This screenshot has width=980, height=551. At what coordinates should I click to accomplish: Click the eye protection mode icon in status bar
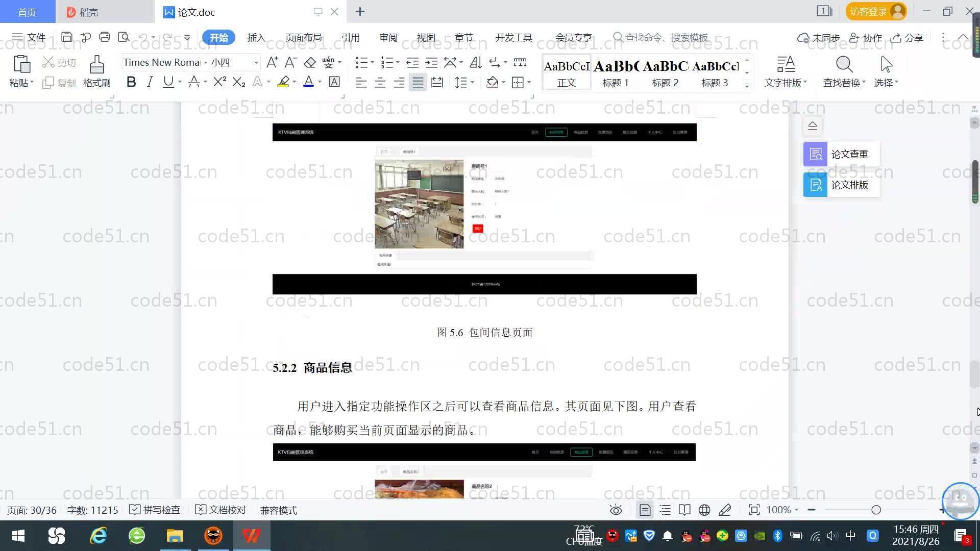[616, 510]
